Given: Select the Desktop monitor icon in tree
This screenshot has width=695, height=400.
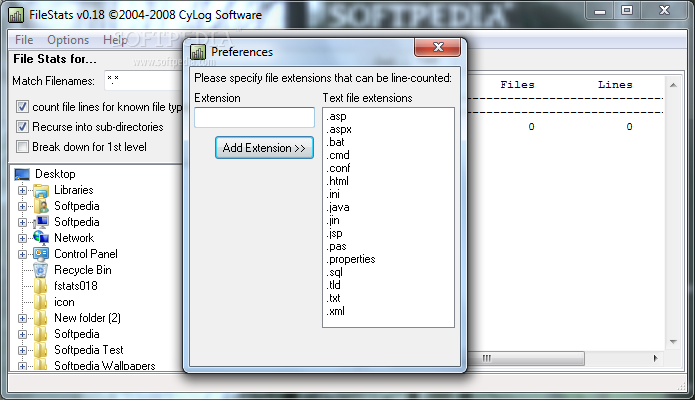Looking at the screenshot, I should pyautogui.click(x=22, y=174).
